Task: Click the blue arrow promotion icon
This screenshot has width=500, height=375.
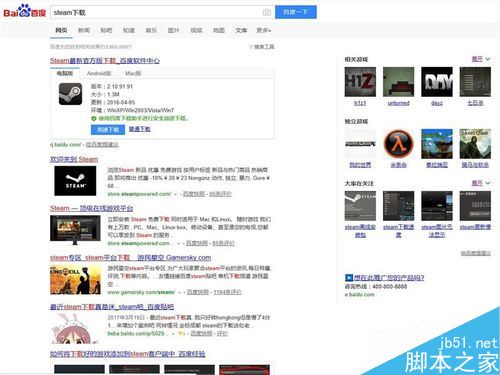Action: (x=349, y=278)
